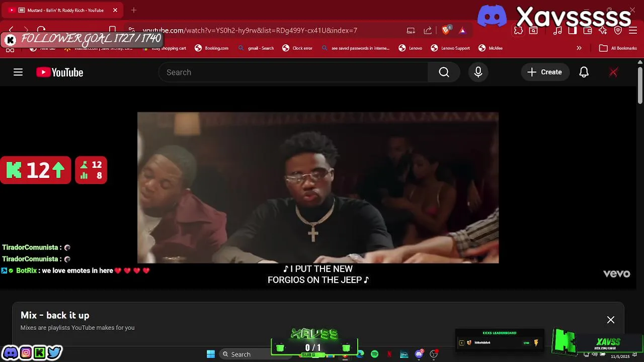Toggle the browser sidebar panel icon
644x362 pixels.
572,30
